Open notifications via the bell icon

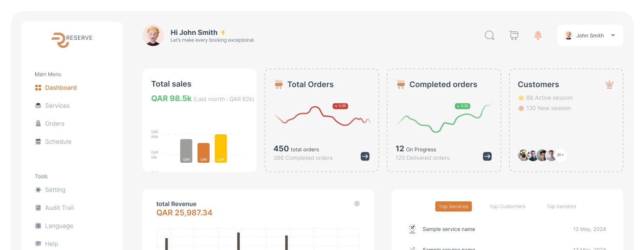pyautogui.click(x=538, y=35)
